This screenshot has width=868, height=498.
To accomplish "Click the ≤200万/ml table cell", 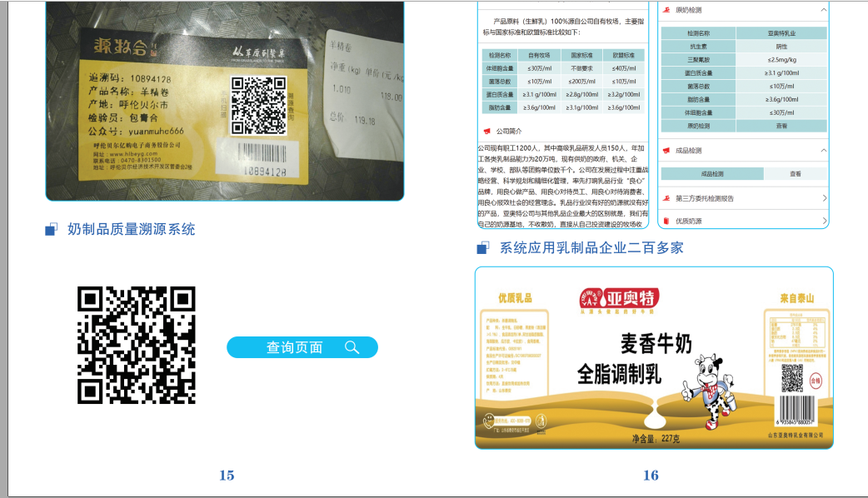I will click(x=581, y=82).
